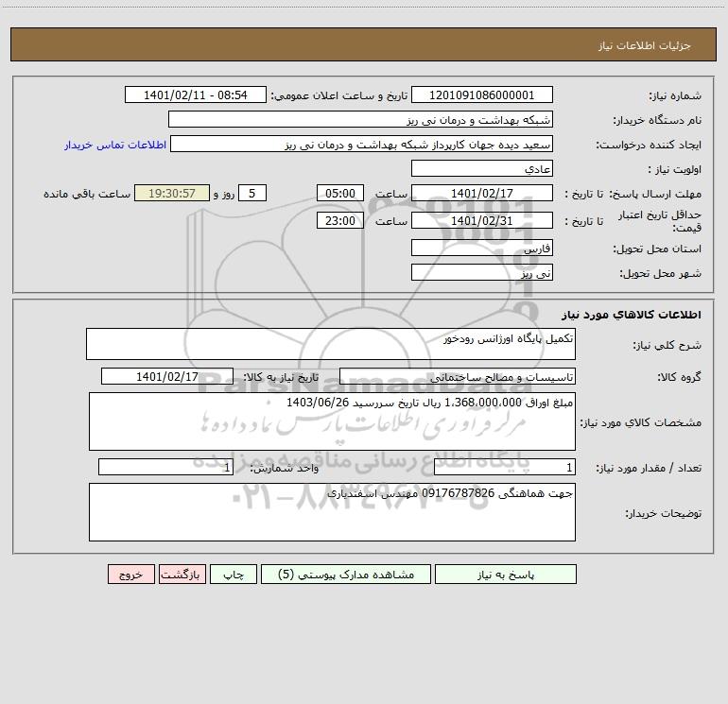Click label حداقل تاریخ اعتبار قیمت:
The height and width of the screenshot is (704, 728).
[660, 221]
